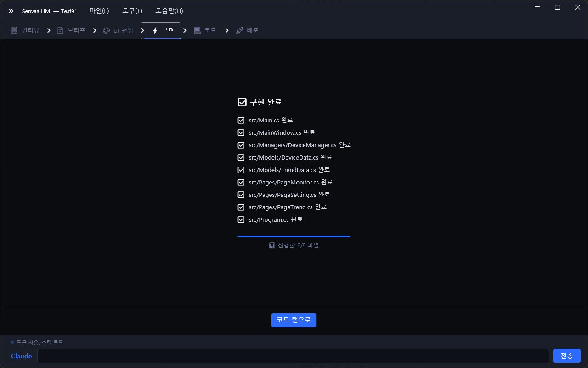Click the brief document icon
The width and height of the screenshot is (588, 368).
click(60, 30)
